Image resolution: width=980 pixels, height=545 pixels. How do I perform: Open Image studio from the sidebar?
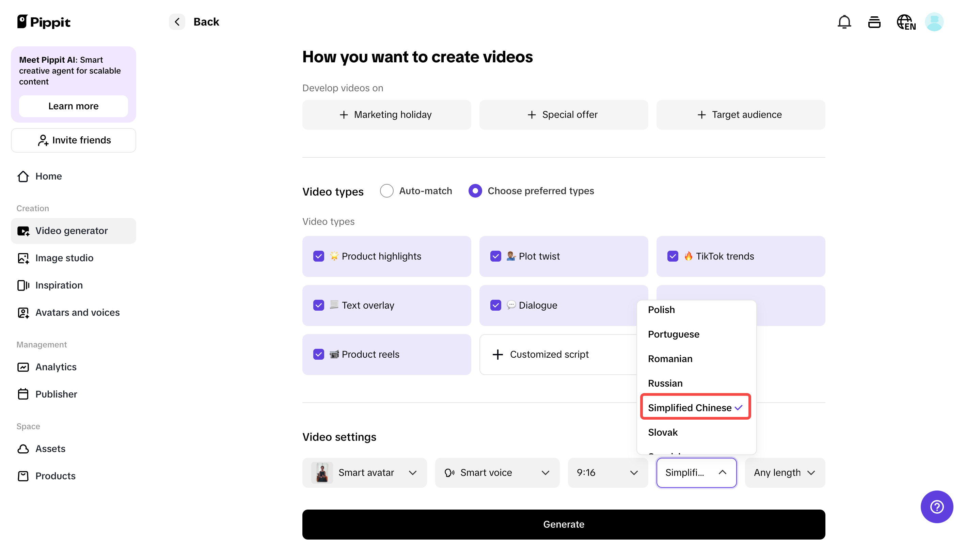point(64,258)
